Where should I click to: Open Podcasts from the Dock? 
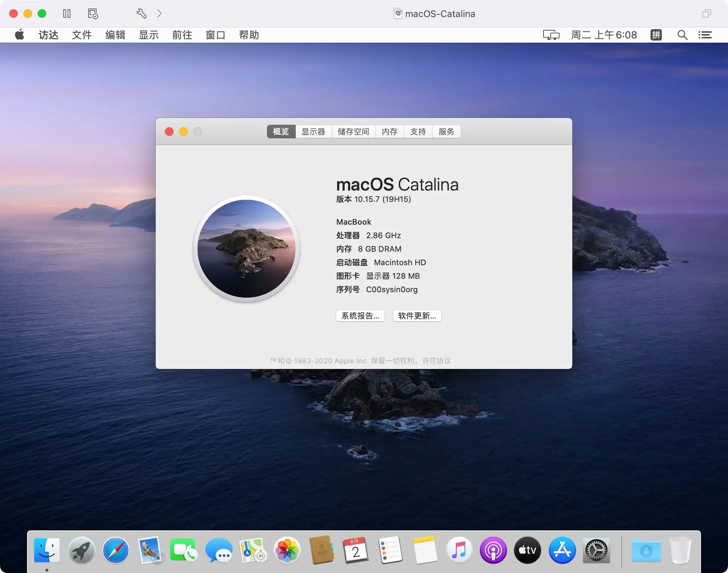click(493, 550)
